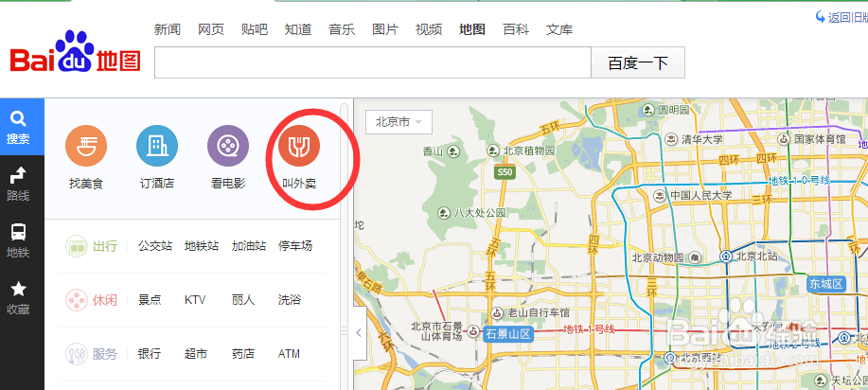The image size is (868, 390).
Task: Open the 收藏 favorites sidebar tab
Action: (18, 298)
